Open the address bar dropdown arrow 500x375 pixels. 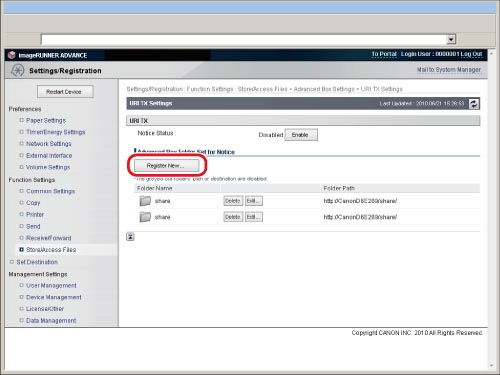451,39
